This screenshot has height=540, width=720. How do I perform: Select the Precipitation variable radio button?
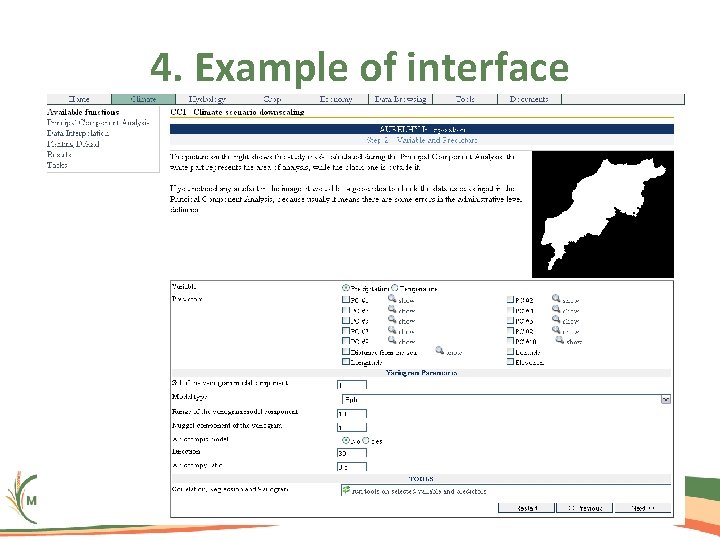(345, 288)
